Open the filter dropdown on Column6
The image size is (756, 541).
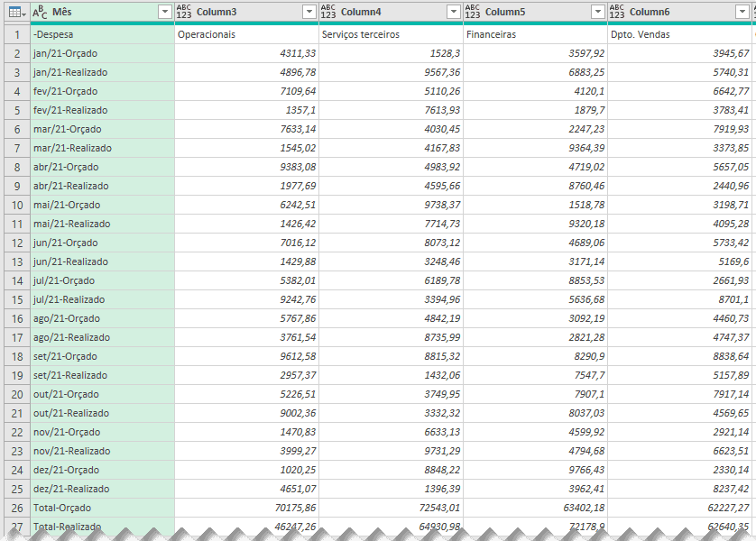point(743,13)
